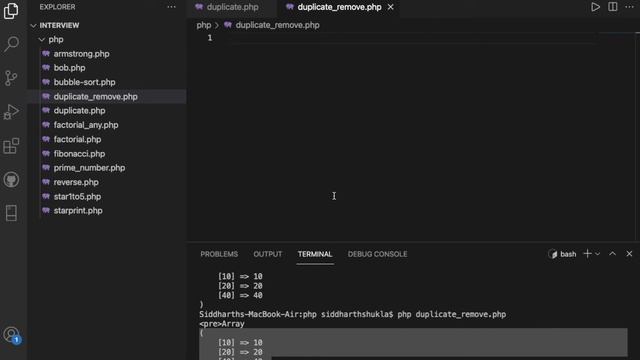
Task: Run the PHP file with play button
Action: tap(596, 7)
